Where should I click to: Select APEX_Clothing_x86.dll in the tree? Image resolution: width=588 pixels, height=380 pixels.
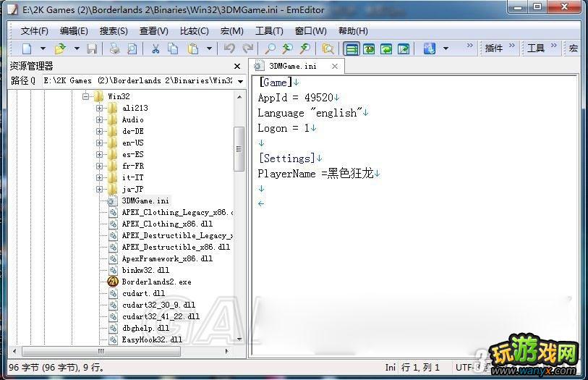pyautogui.click(x=167, y=224)
